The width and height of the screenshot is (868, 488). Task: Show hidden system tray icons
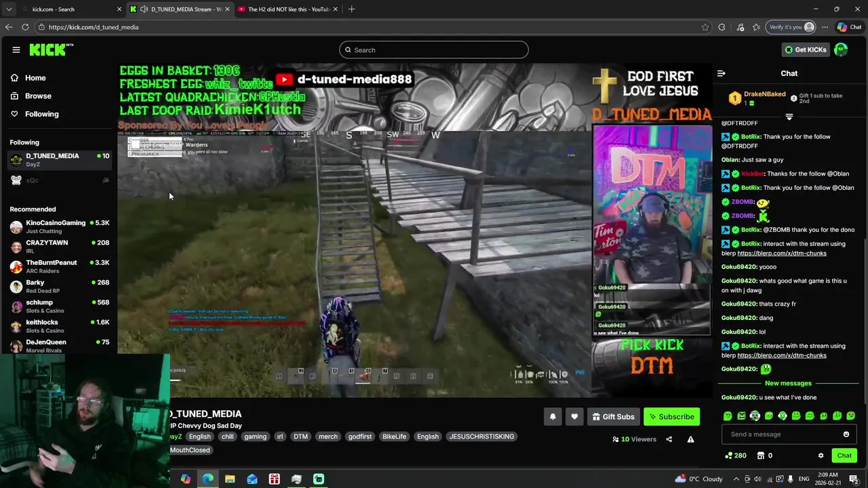[x=736, y=479]
